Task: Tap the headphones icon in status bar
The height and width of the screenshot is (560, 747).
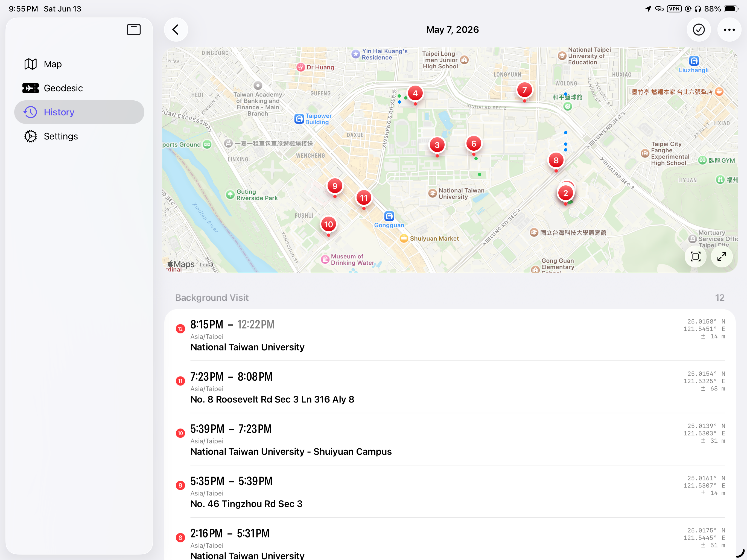Action: click(x=698, y=9)
